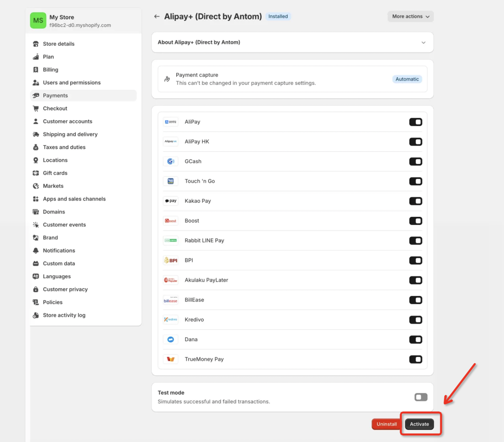Click the GCash logo icon
Viewport: 504px width, 442px height.
point(171,161)
